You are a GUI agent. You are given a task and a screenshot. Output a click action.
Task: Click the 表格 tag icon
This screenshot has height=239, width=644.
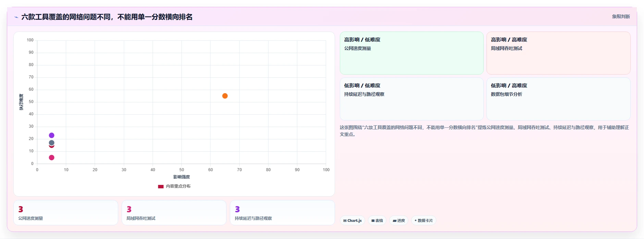click(373, 221)
